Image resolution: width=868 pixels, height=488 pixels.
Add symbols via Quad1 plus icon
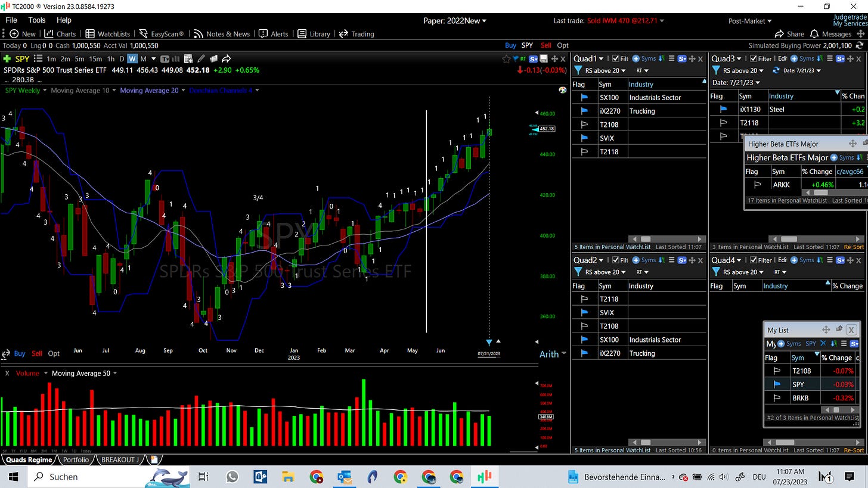coord(636,58)
